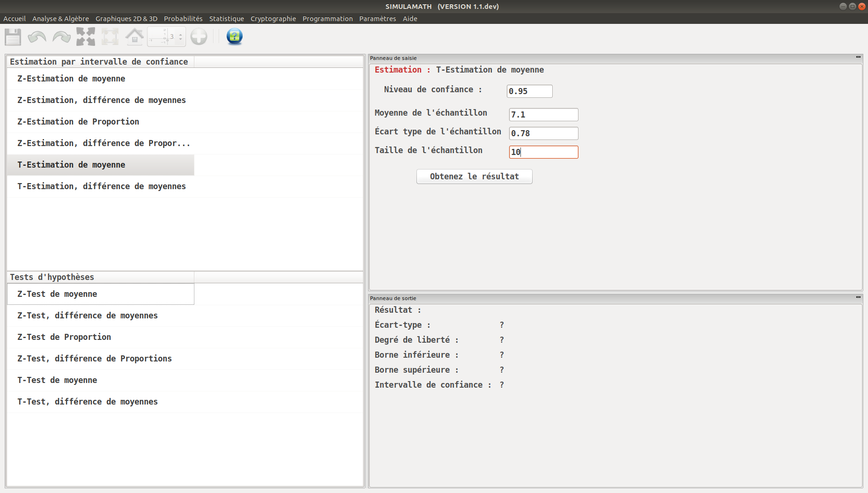Open the Graphiques 2D & 3D menu
The height and width of the screenshot is (493, 868).
pos(126,19)
